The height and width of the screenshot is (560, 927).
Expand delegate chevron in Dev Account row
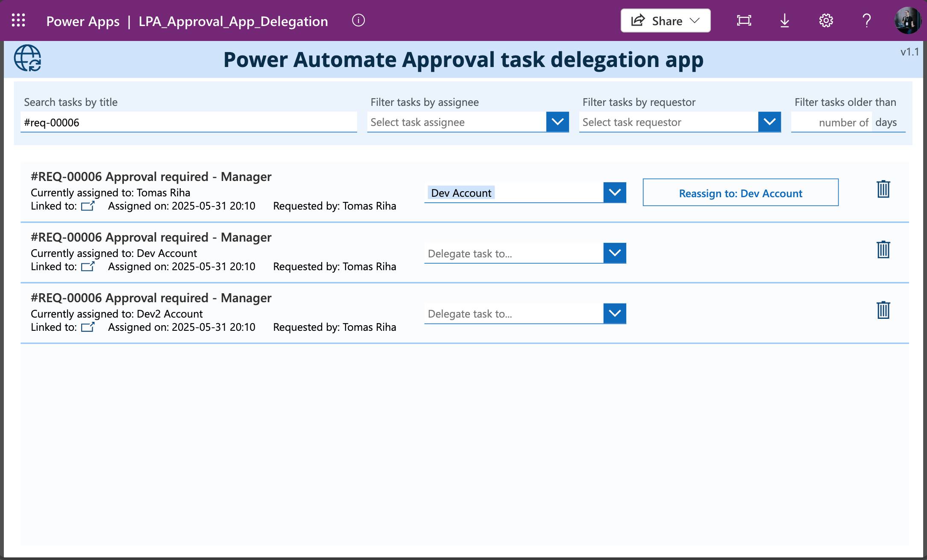click(x=615, y=253)
